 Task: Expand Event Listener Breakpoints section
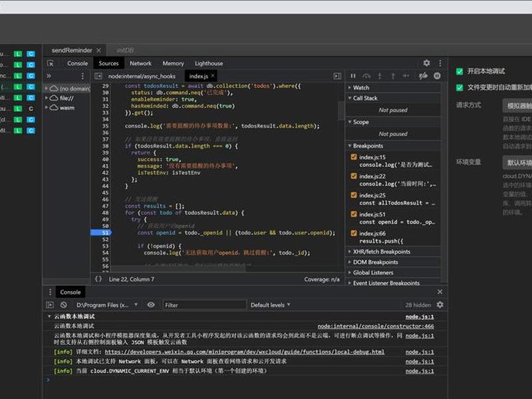tap(394, 283)
